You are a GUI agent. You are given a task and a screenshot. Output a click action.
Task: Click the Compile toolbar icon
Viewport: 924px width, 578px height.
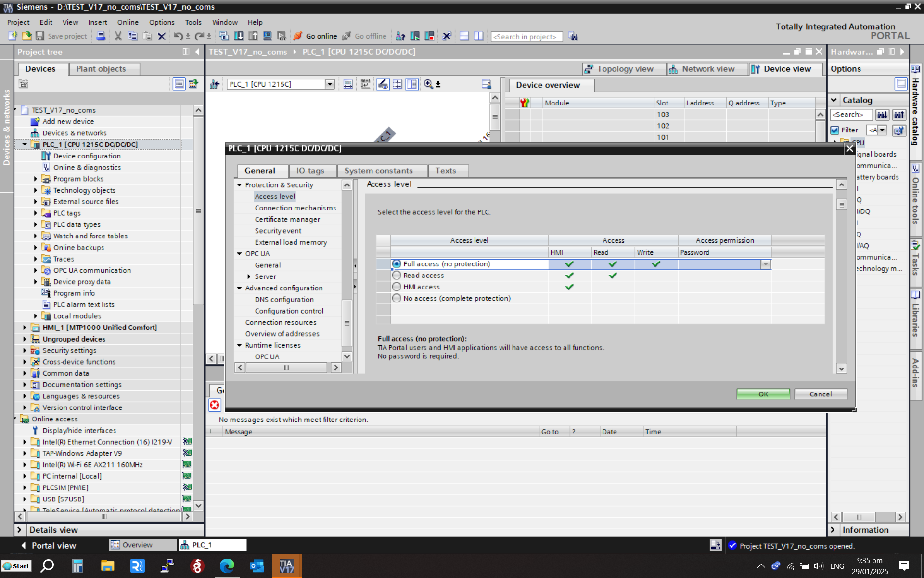[x=224, y=36]
